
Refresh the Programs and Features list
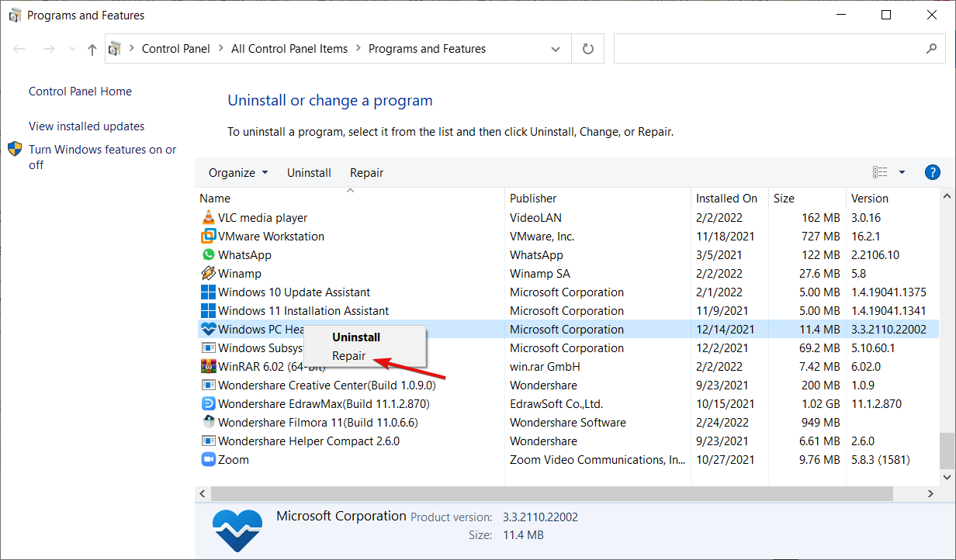pos(588,49)
